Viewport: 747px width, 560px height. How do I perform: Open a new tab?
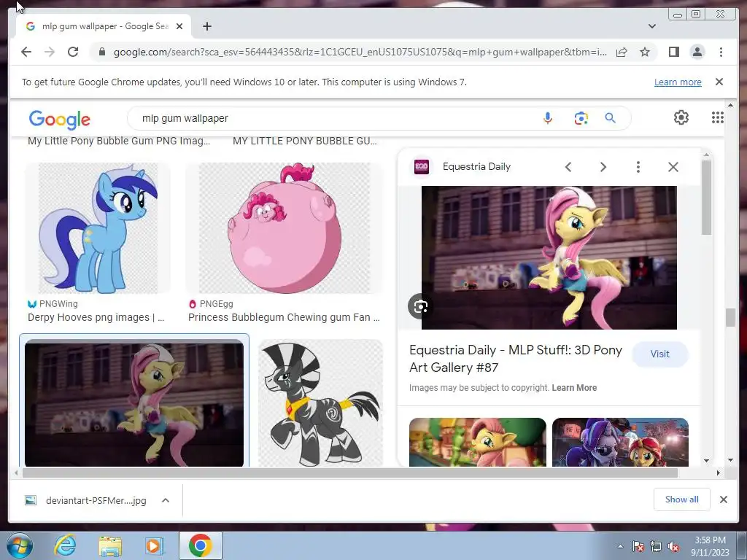206,26
